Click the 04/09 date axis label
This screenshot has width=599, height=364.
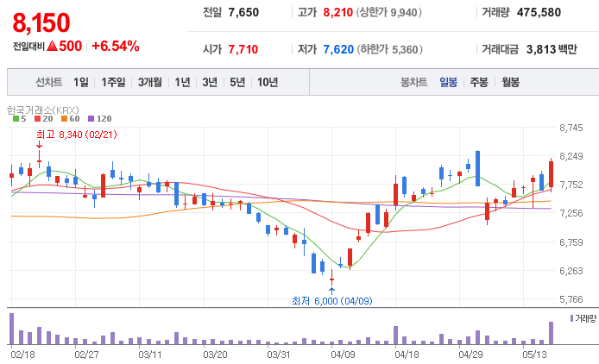(343, 355)
